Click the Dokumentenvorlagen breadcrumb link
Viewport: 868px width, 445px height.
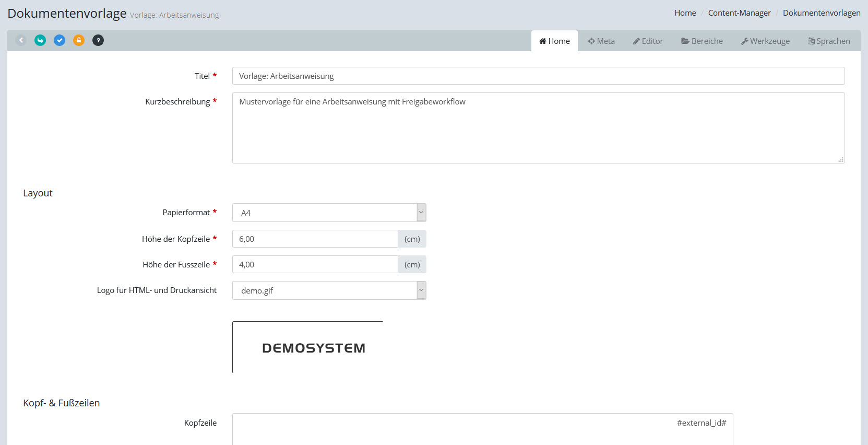822,13
